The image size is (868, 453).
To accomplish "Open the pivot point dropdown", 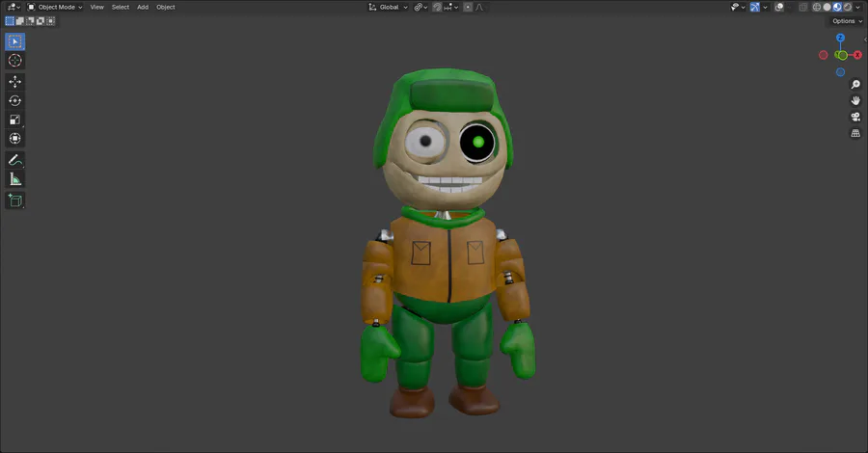I will click(x=420, y=7).
